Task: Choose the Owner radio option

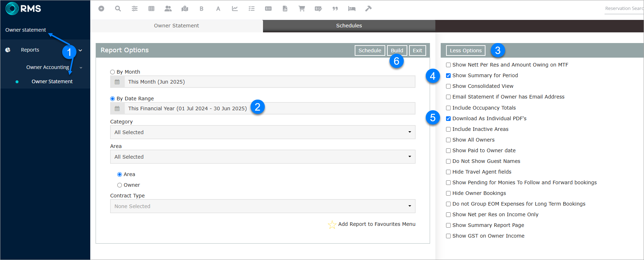Action: 120,185
